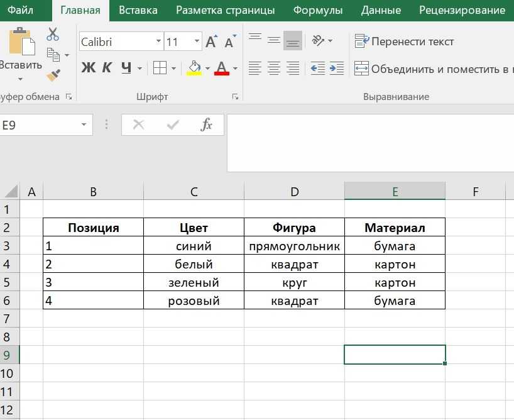Select the Format Painter brush
This screenshot has height=420, width=514.
pos(53,75)
